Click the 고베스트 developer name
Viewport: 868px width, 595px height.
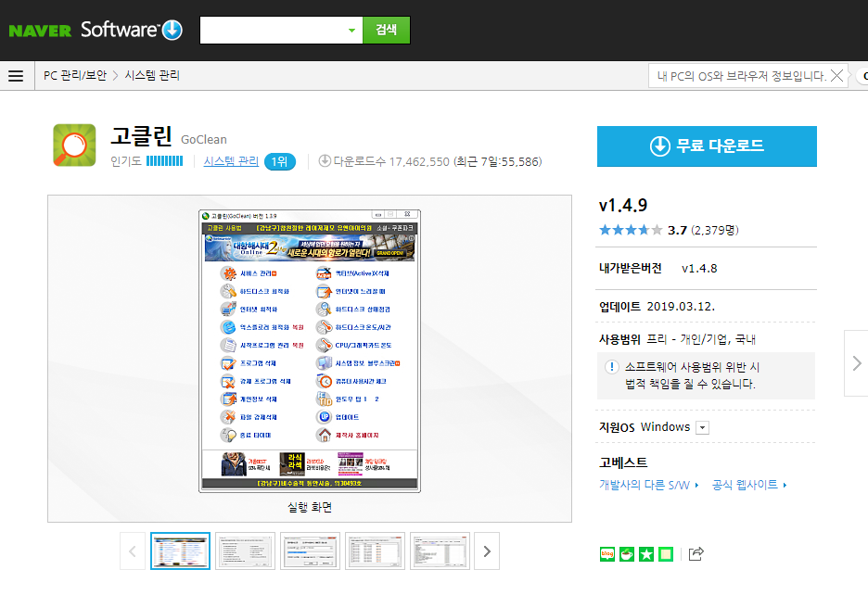click(x=623, y=462)
